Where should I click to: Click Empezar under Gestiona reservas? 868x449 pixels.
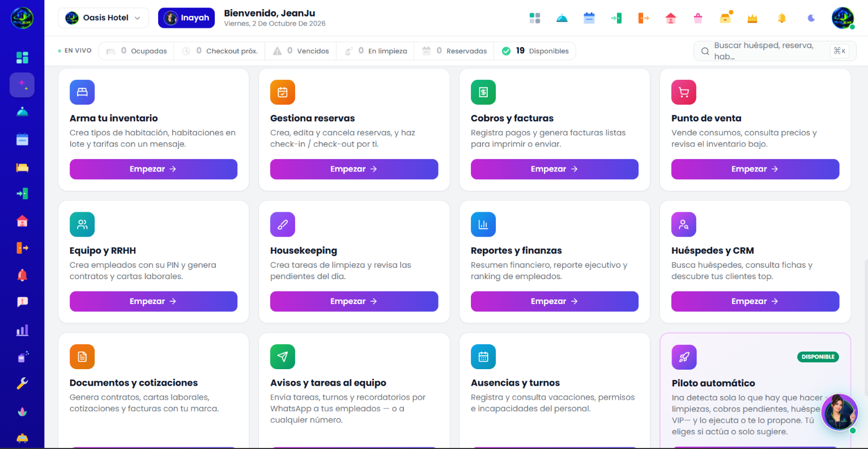(x=354, y=169)
